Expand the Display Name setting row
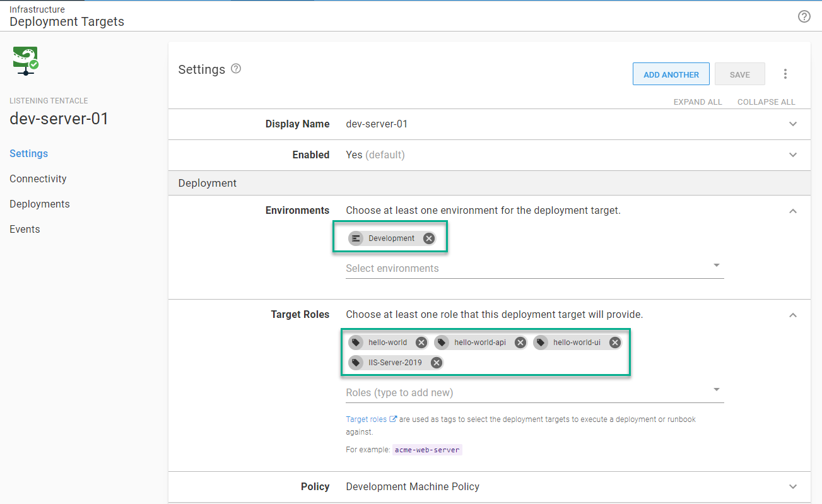This screenshot has width=822, height=504. (792, 124)
